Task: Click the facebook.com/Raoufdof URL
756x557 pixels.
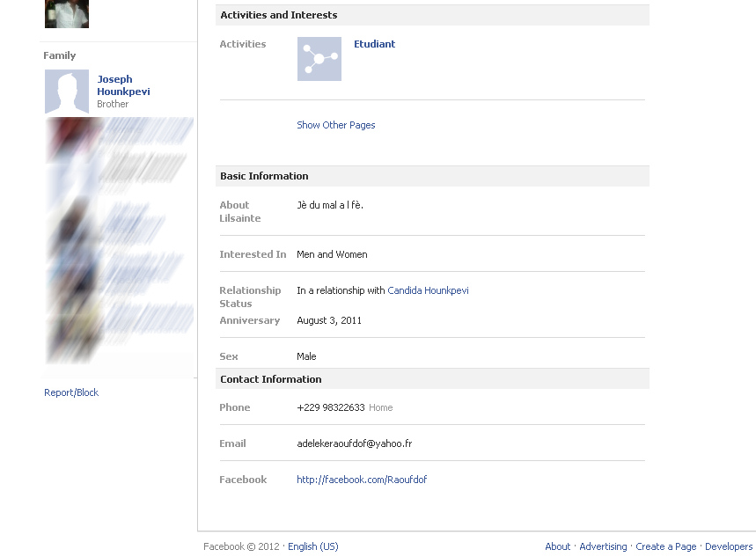Action: (x=362, y=480)
